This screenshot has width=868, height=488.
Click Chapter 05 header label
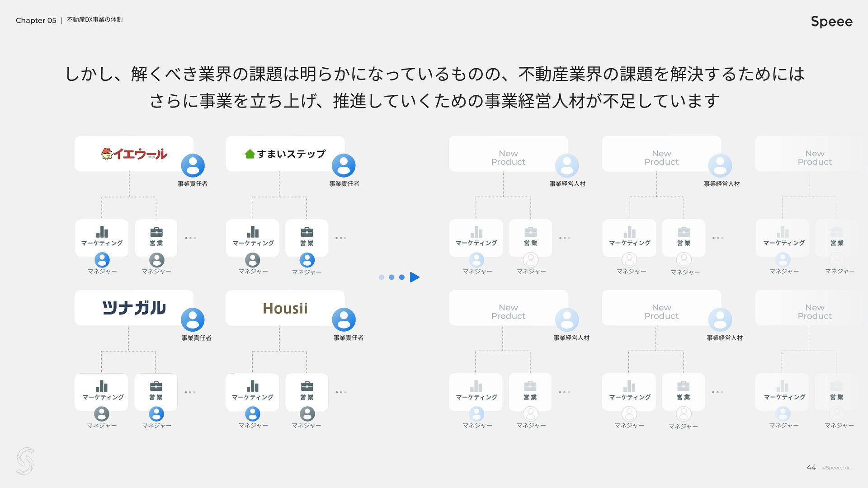tap(36, 20)
